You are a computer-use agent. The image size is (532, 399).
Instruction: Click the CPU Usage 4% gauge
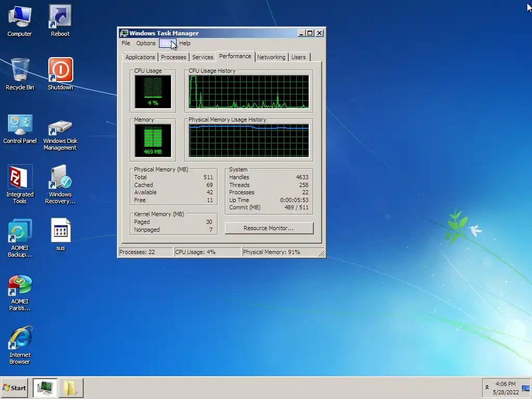coord(153,91)
